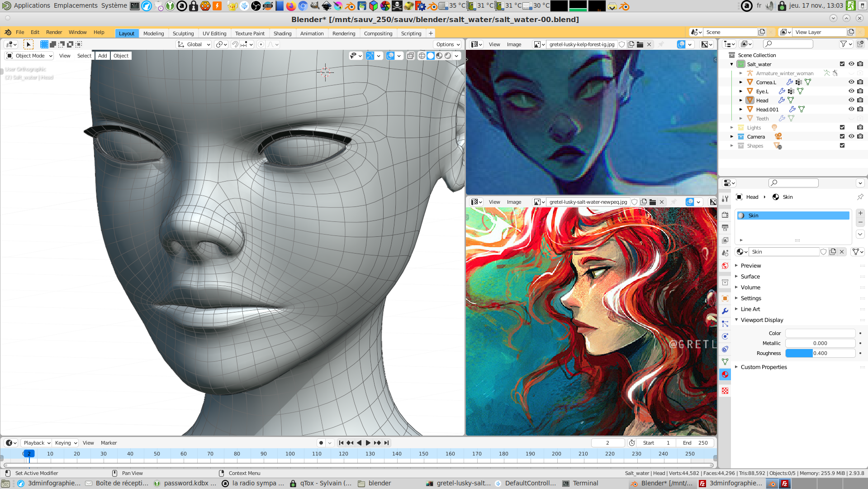Screen dimensions: 868x489
Task: Uncheck the Salt_water collection checkbox
Action: [x=842, y=64]
